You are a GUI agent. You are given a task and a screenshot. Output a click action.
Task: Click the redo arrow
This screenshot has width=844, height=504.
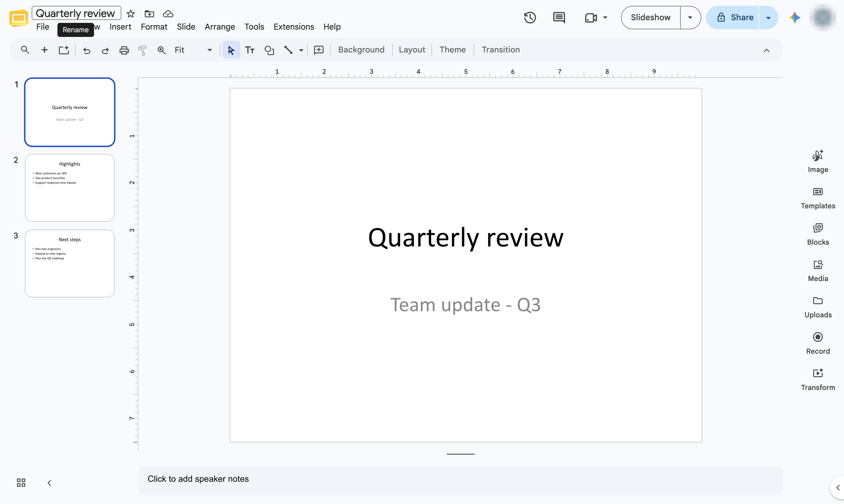(x=105, y=50)
